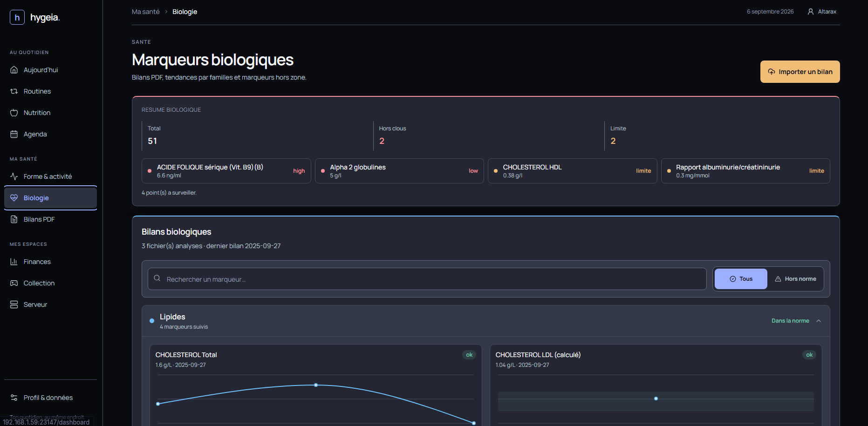Screen dimensions: 868x426
Task: Click the hygeia. brand name
Action: [45, 18]
